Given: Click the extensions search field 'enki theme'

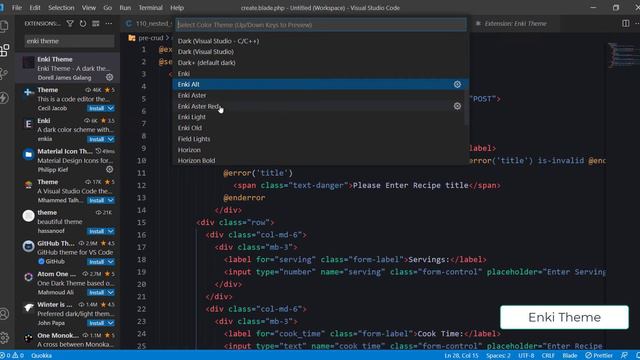Looking at the screenshot, I should pos(69,41).
